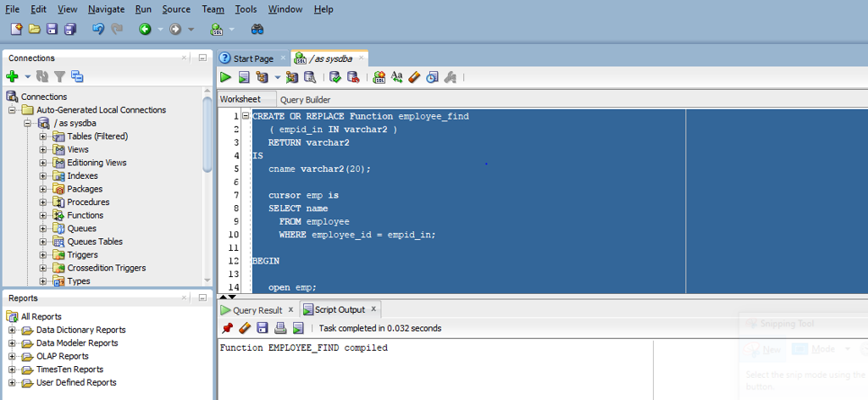The image size is (868, 400).
Task: Click the binoculars Find DB Object icon
Action: [x=257, y=29]
